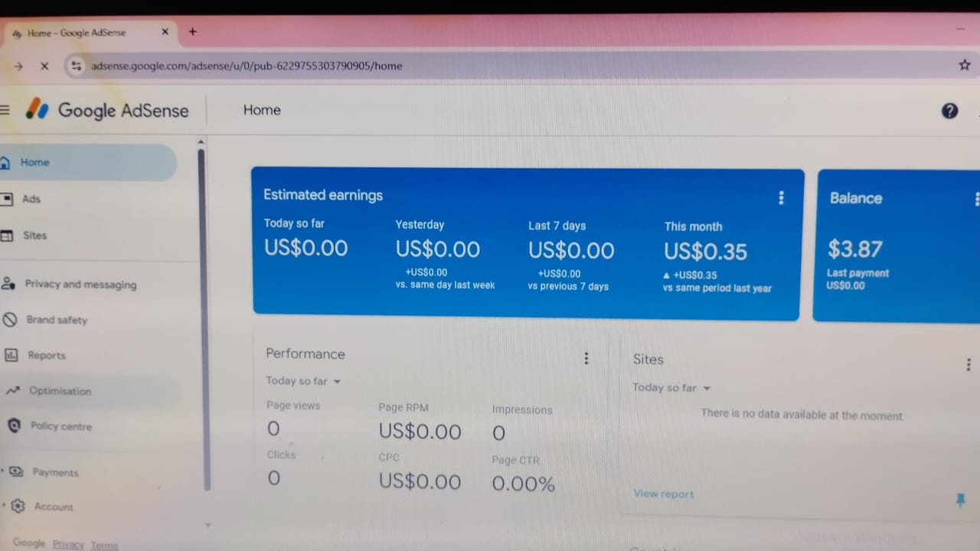This screenshot has height=551, width=980.
Task: Click the 'vs same period last year' text
Action: tap(717, 289)
